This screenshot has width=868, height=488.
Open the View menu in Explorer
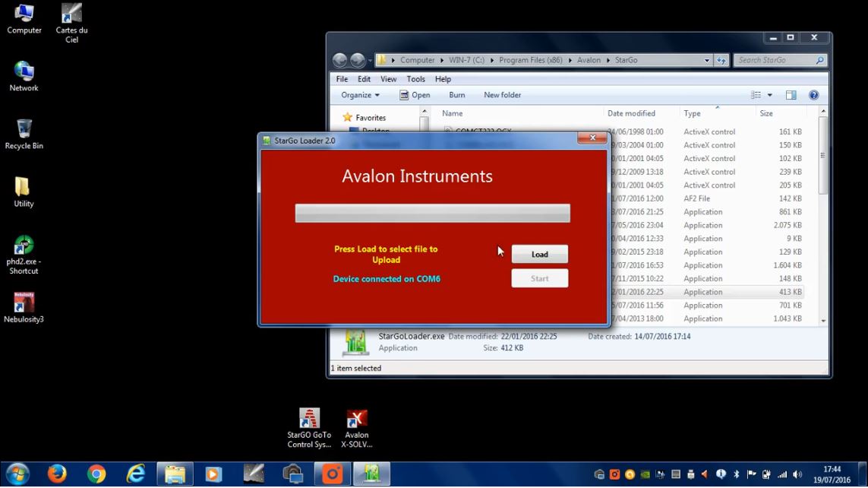(388, 79)
